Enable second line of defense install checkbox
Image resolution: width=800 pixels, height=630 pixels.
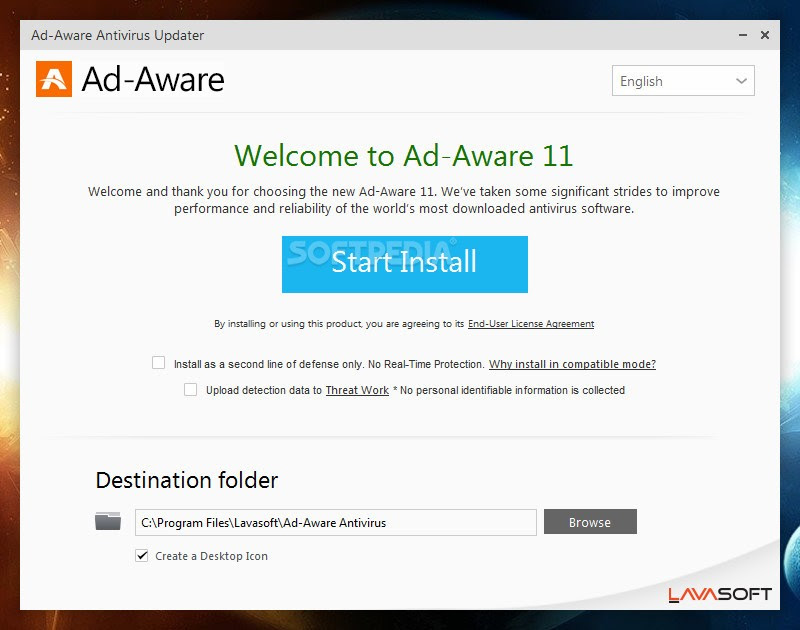159,363
